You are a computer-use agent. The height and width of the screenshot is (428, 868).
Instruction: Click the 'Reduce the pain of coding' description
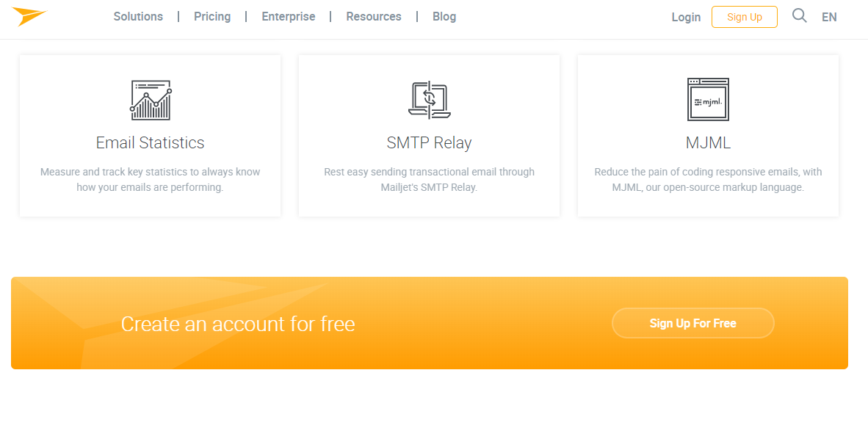[708, 179]
